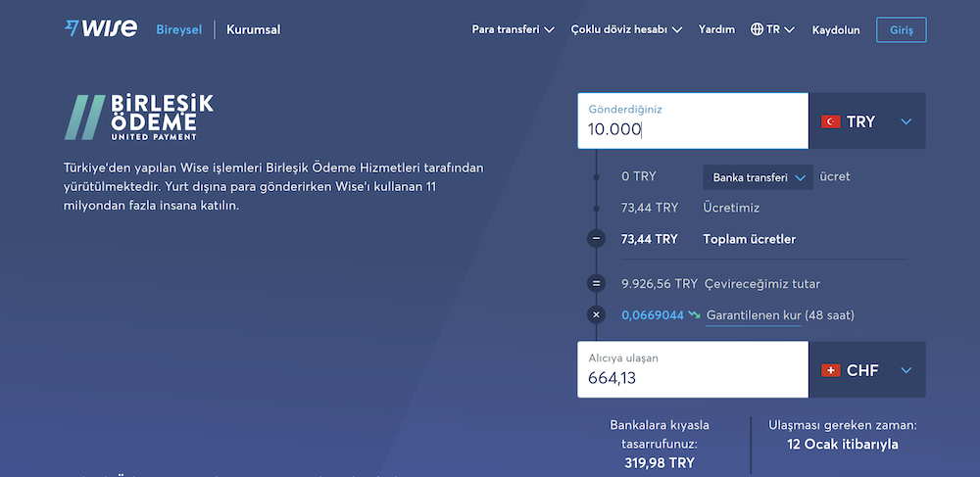This screenshot has height=477, width=980.
Task: Open the Banka transferi payment method dropdown
Action: pyautogui.click(x=759, y=177)
